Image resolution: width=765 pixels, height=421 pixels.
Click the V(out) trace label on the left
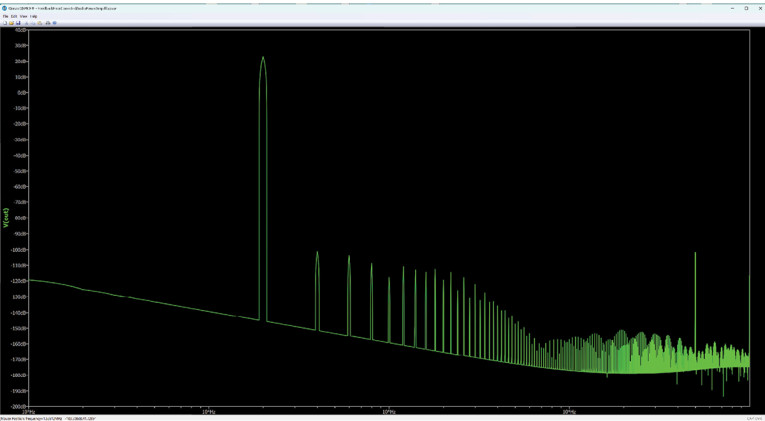(x=6, y=218)
